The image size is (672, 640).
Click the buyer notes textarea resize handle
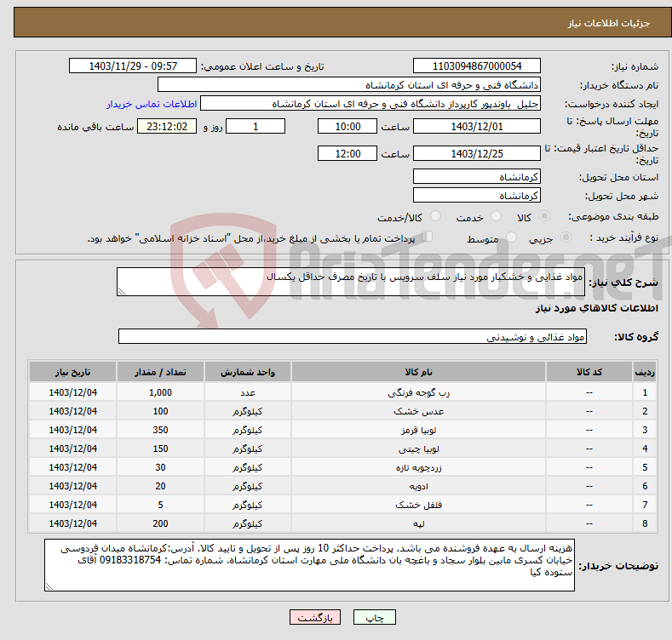[x=49, y=586]
